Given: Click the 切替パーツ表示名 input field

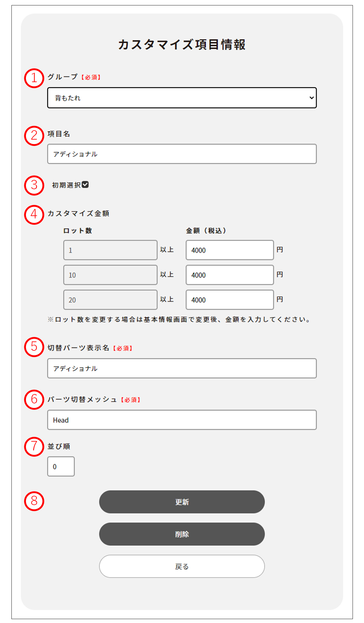Looking at the screenshot, I should (182, 368).
